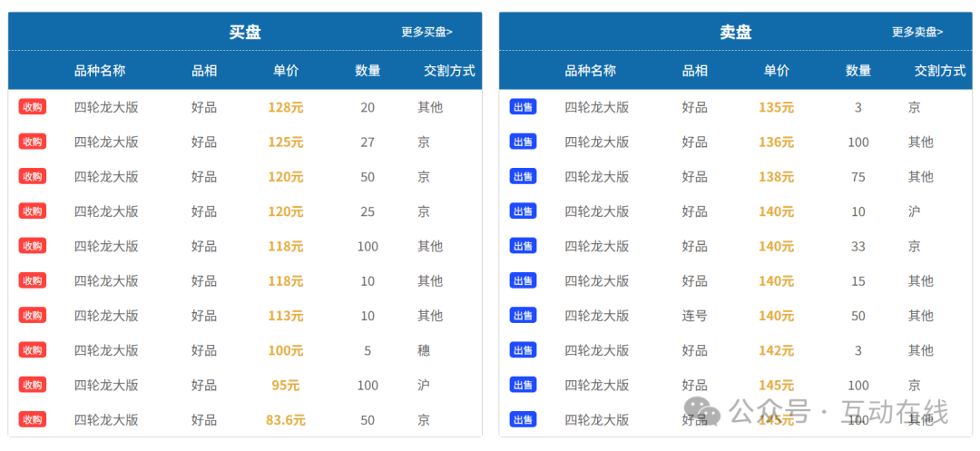Click the 收购 badge on the 125元 row
This screenshot has height=451, width=980.
(x=32, y=142)
